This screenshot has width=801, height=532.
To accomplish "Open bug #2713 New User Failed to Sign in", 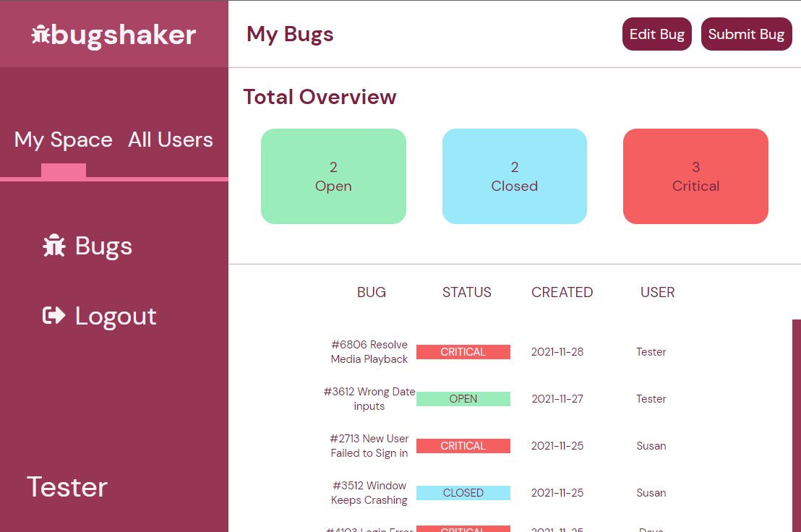I will 369,446.
